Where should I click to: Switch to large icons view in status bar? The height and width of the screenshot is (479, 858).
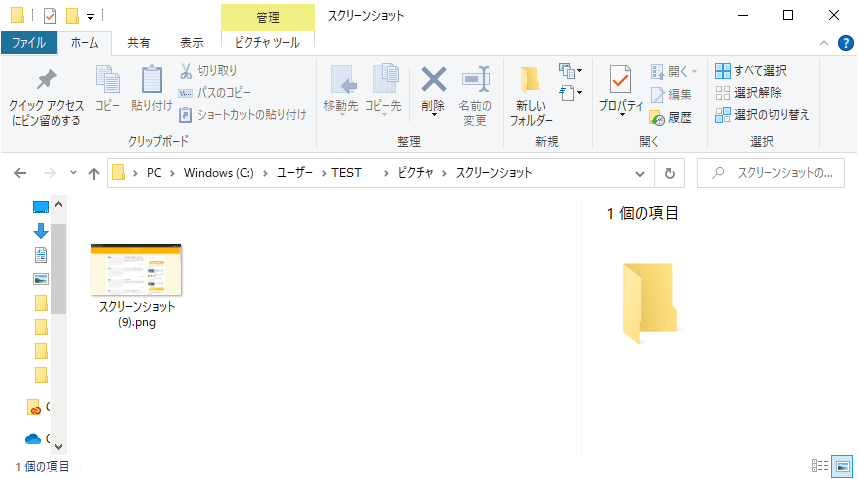(843, 466)
